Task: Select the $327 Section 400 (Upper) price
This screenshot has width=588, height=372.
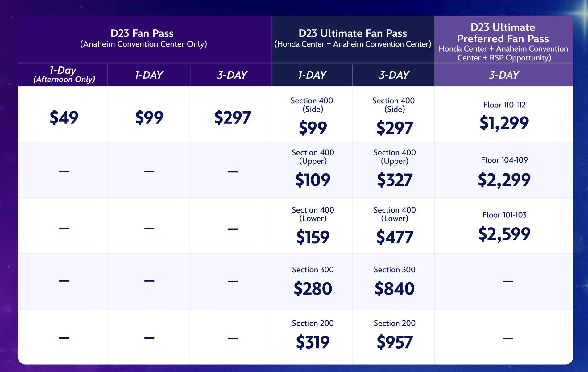Action: (394, 180)
